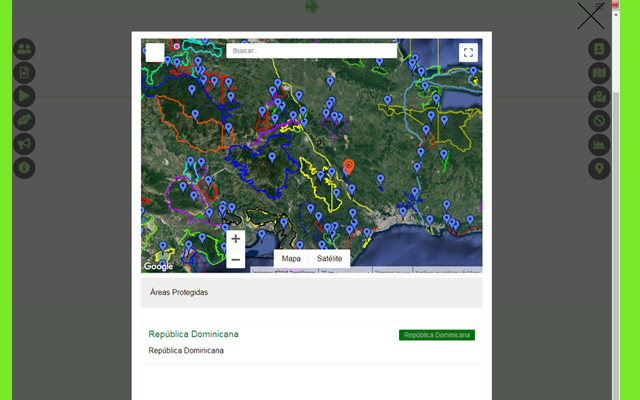
Task: Toggle fullscreen view of the map
Action: pos(468,53)
